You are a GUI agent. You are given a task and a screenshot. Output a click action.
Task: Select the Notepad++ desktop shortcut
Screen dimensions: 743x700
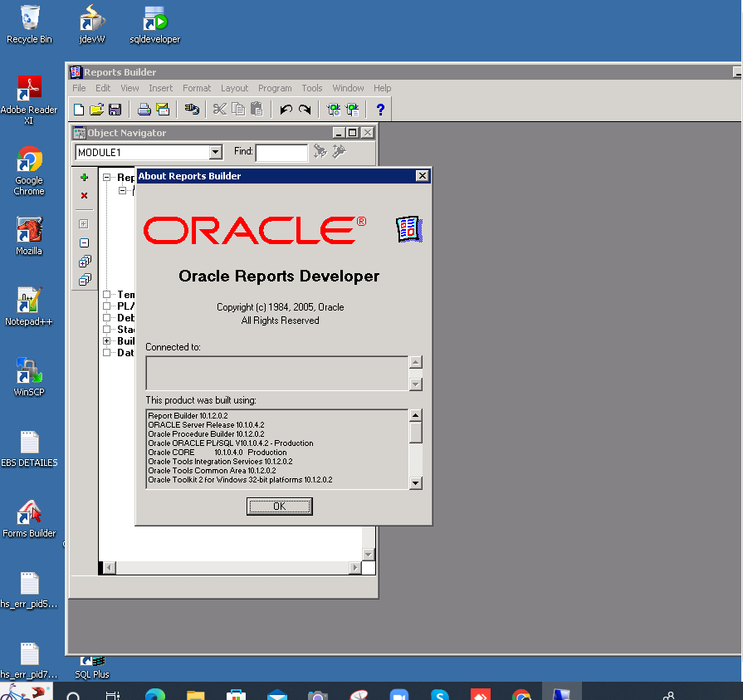pos(29,306)
